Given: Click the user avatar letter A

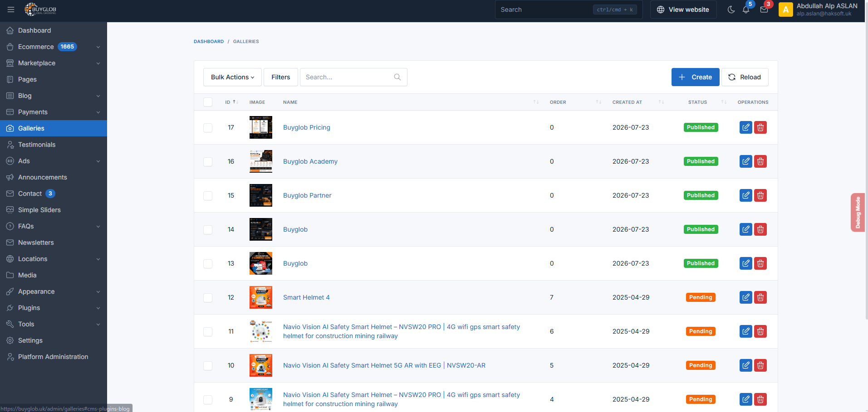Looking at the screenshot, I should click(786, 10).
